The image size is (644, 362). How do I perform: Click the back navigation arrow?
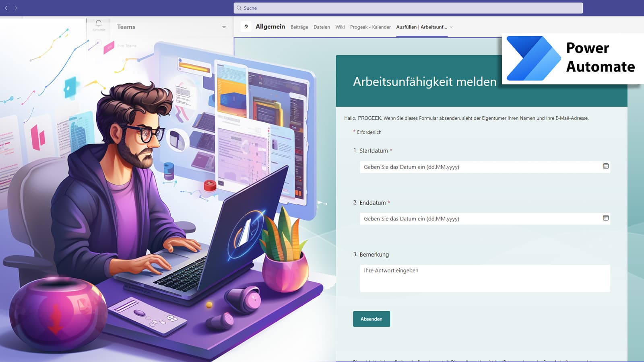click(x=6, y=8)
